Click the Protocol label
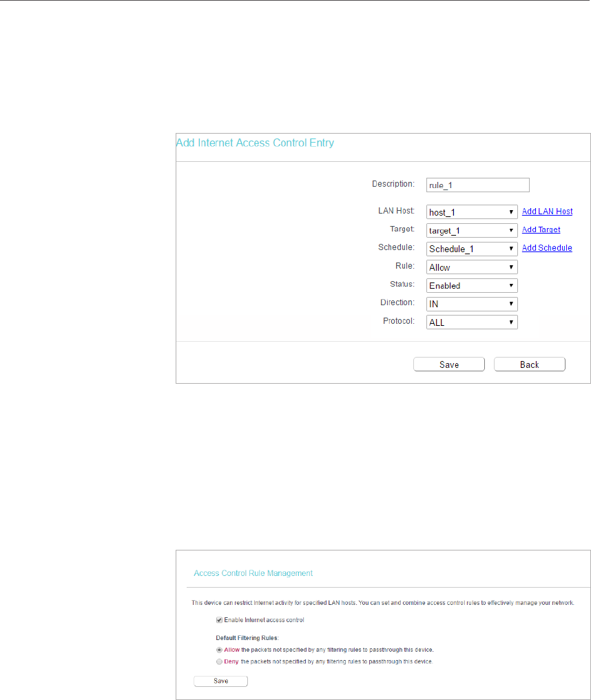 [x=399, y=321]
